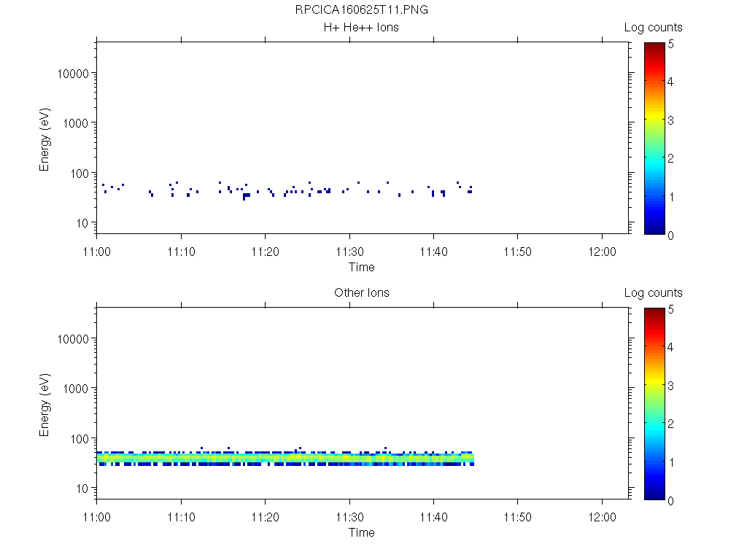Click the 12:00 time label under bottom plot
Screen dimensions: 747x560
[x=602, y=517]
